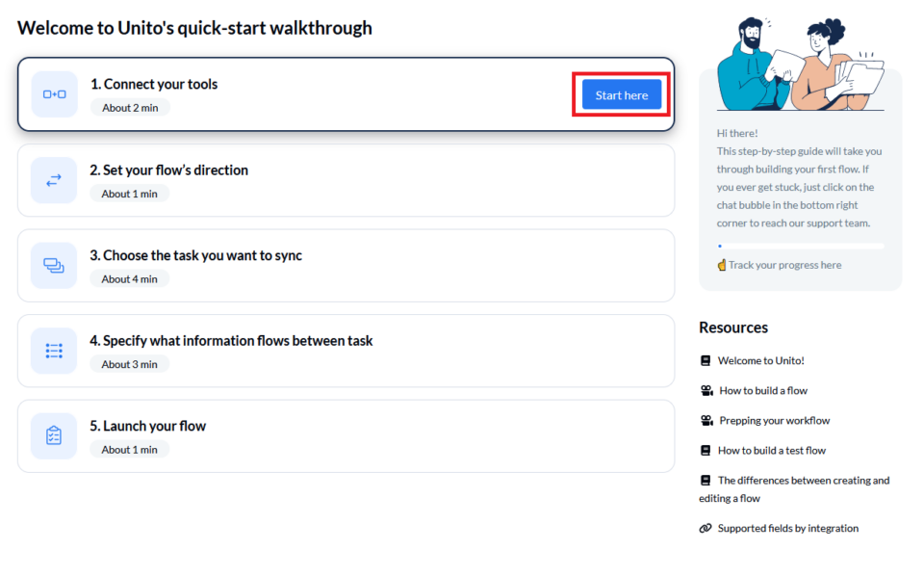
Task: Open the How to build a test flow link
Action: click(x=771, y=451)
